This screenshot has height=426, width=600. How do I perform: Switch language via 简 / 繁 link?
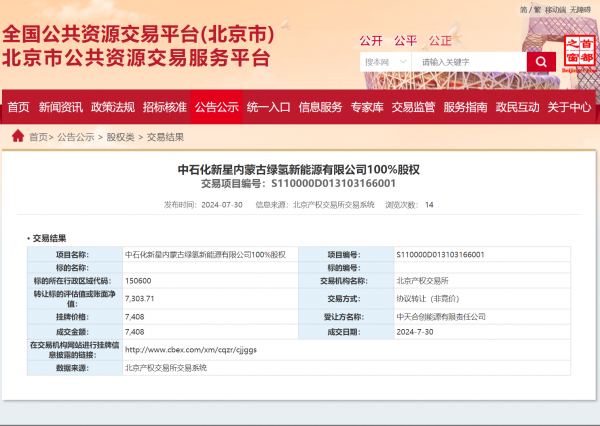530,10
